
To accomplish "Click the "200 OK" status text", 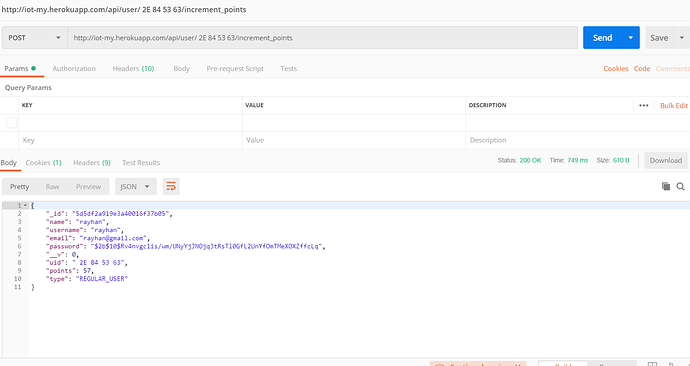I will (x=530, y=161).
